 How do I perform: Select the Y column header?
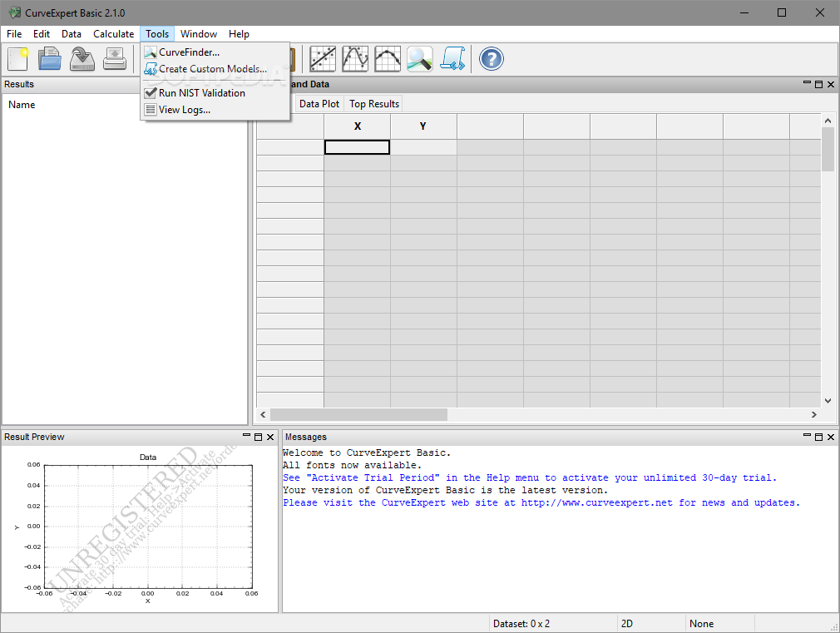[x=423, y=126]
